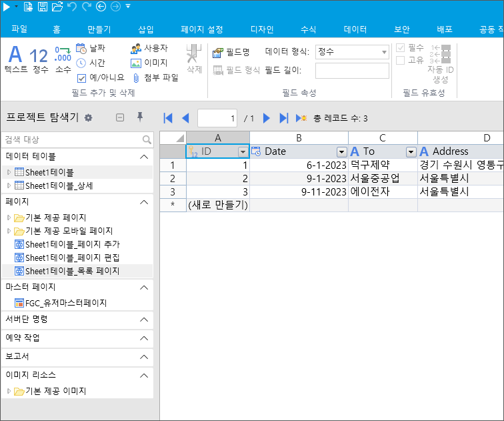Go to the first record
The width and height of the screenshot is (504, 421).
coord(168,118)
